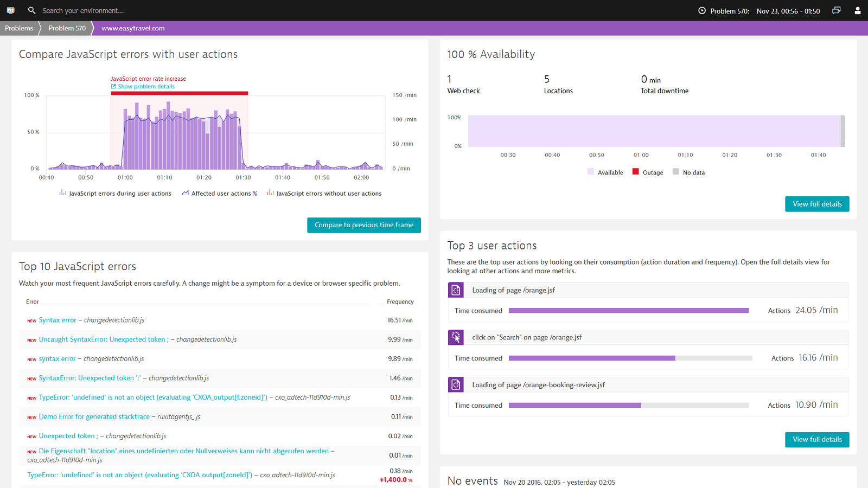Open the Dynatrace main menu icon

tap(10, 10)
